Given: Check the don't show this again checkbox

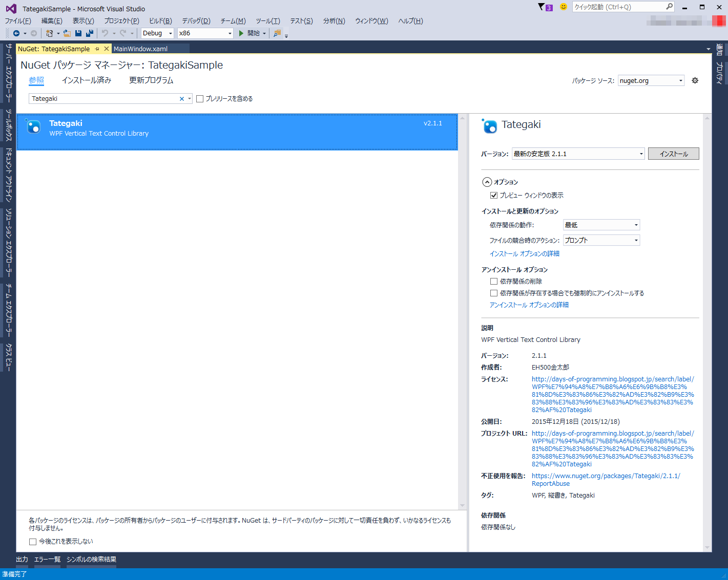Looking at the screenshot, I should click(33, 542).
